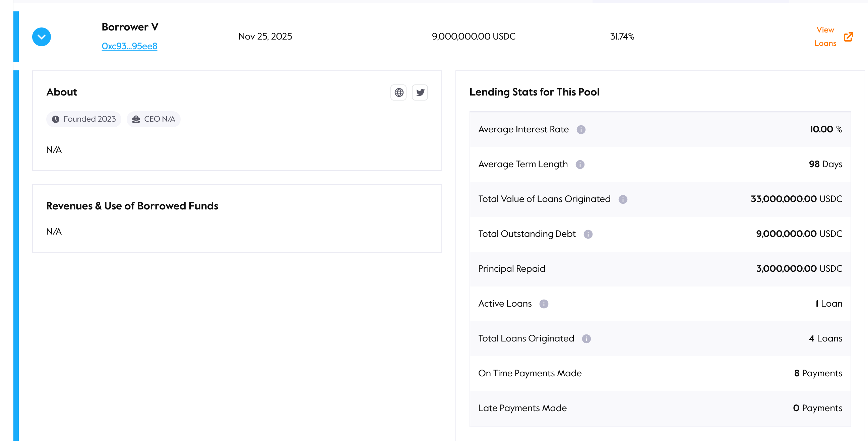Viewport: 868px width, 441px height.
Task: Click the Active Loans info icon
Action: pos(544,304)
